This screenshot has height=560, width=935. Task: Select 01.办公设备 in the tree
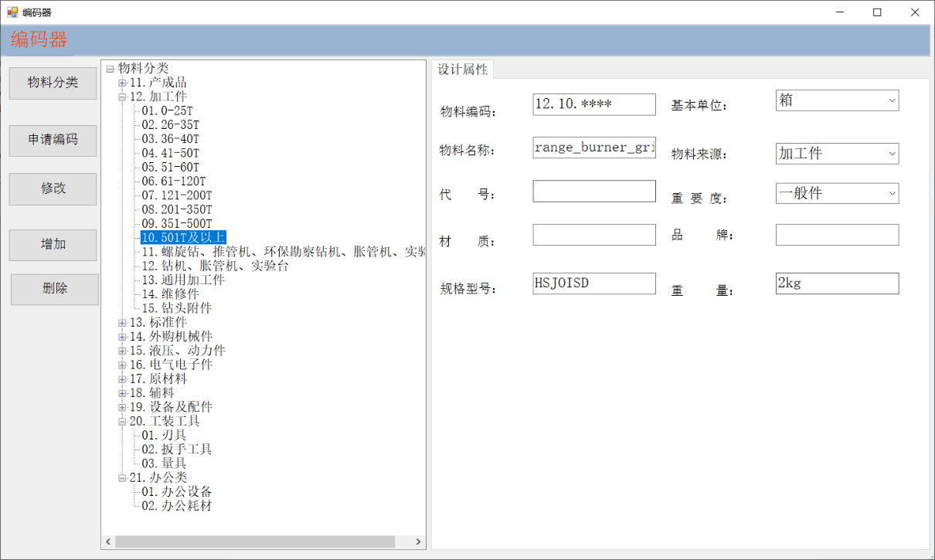176,492
